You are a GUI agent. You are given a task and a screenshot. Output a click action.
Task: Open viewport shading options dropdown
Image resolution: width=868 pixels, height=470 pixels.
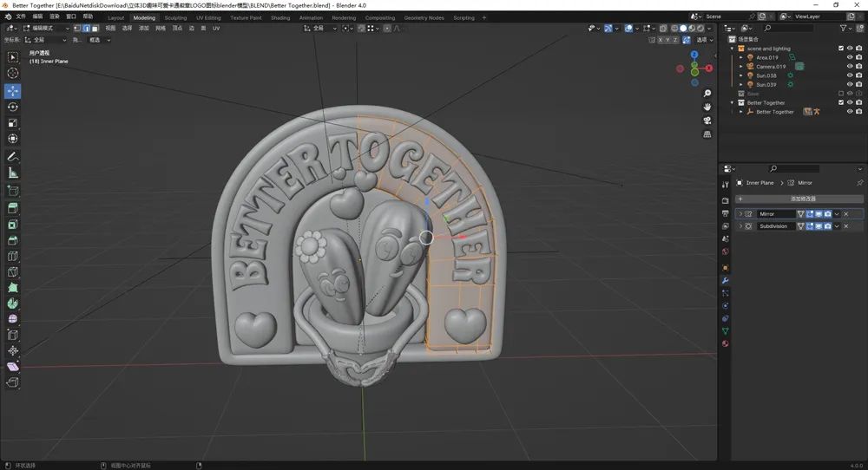(x=710, y=29)
